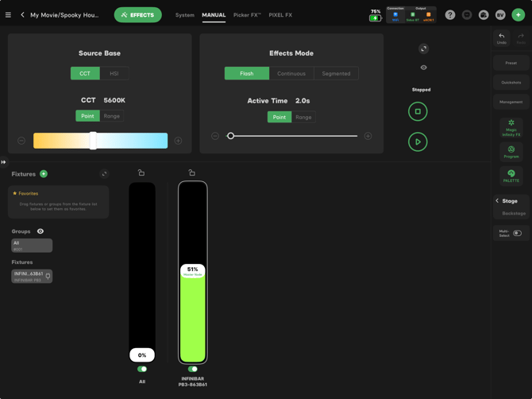Select Continuous effects mode

click(x=291, y=73)
